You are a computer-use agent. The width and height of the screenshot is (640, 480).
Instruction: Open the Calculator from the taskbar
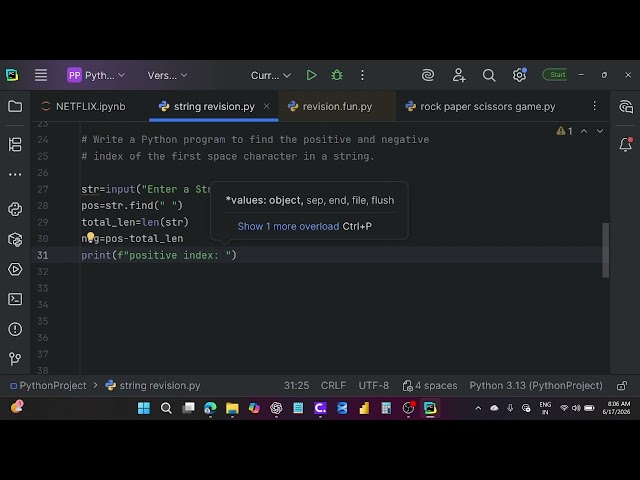click(x=386, y=408)
